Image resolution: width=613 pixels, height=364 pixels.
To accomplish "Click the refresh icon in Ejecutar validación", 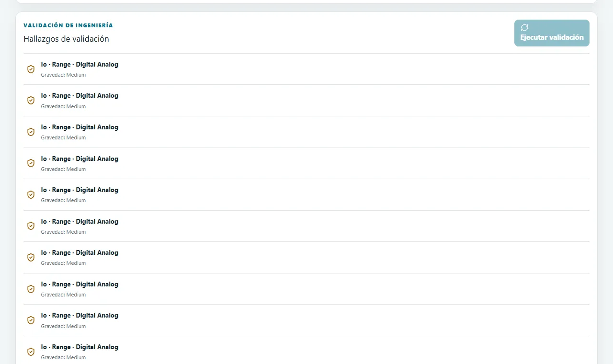I will point(524,28).
